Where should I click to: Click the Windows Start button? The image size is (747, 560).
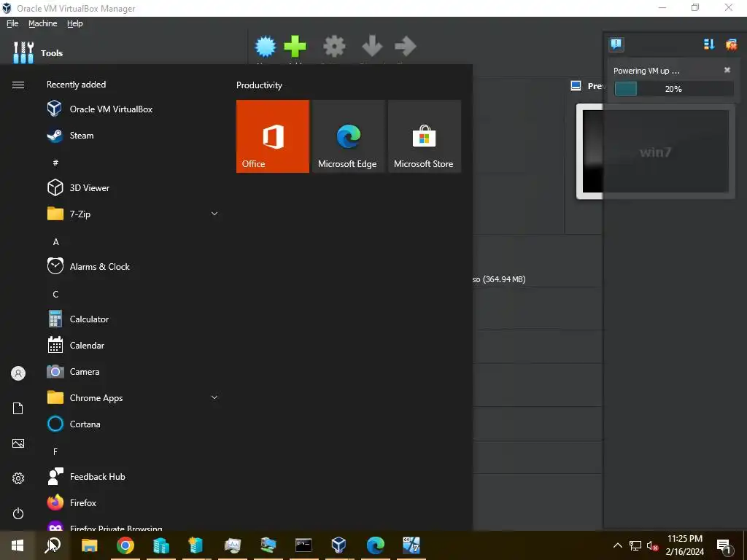pos(18,545)
